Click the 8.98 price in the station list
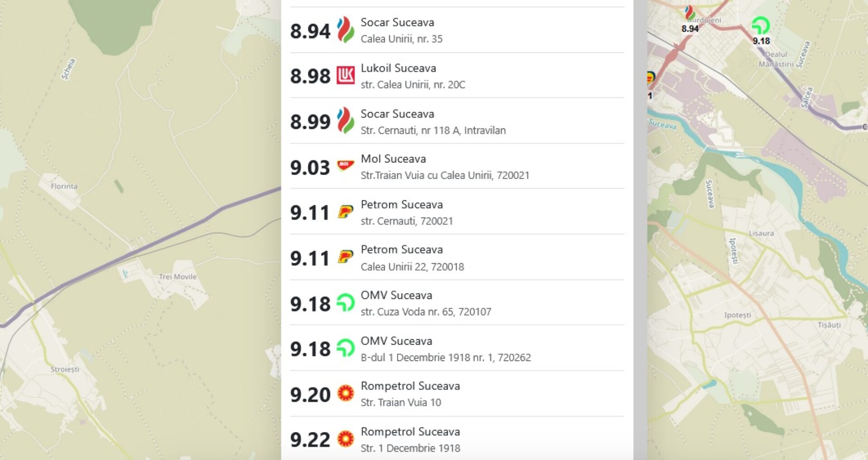 (310, 76)
